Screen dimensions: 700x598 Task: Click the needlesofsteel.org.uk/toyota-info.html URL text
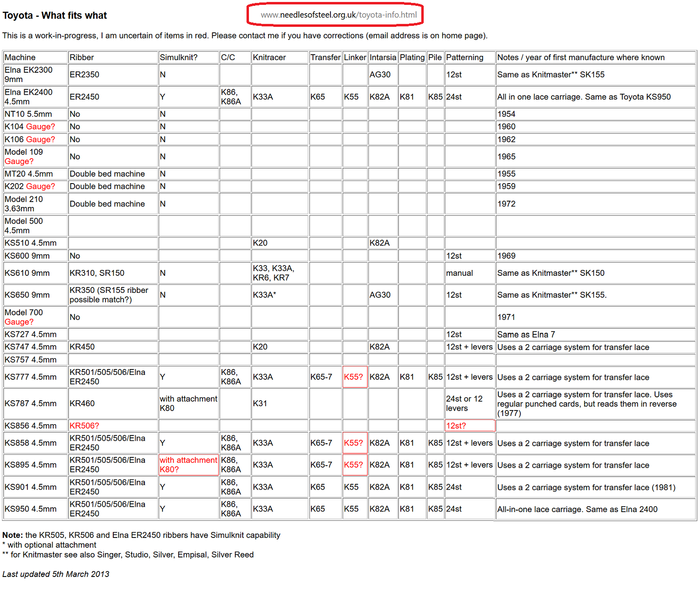(339, 15)
